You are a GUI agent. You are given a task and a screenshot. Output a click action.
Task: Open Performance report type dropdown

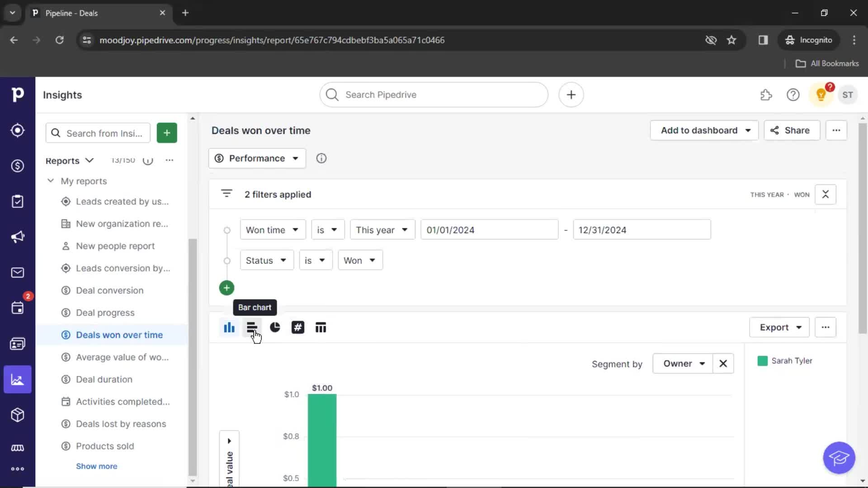click(x=257, y=159)
